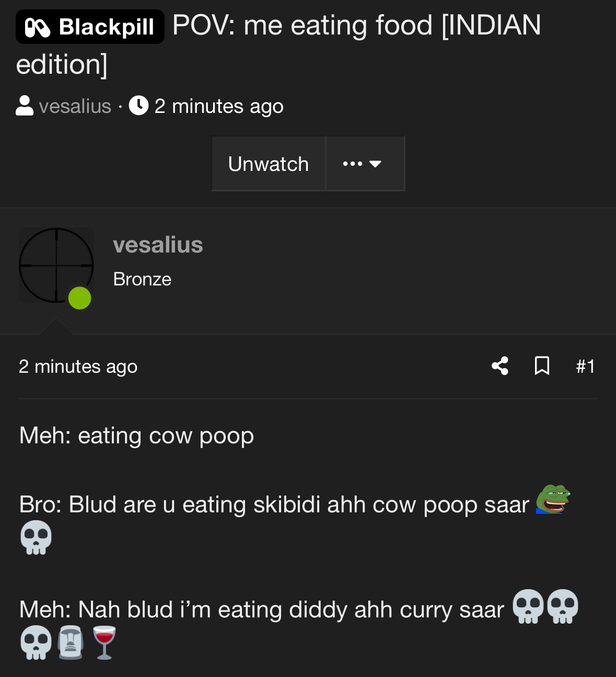
Task: Click the skull emoji below the Pepe line
Action: (36, 537)
